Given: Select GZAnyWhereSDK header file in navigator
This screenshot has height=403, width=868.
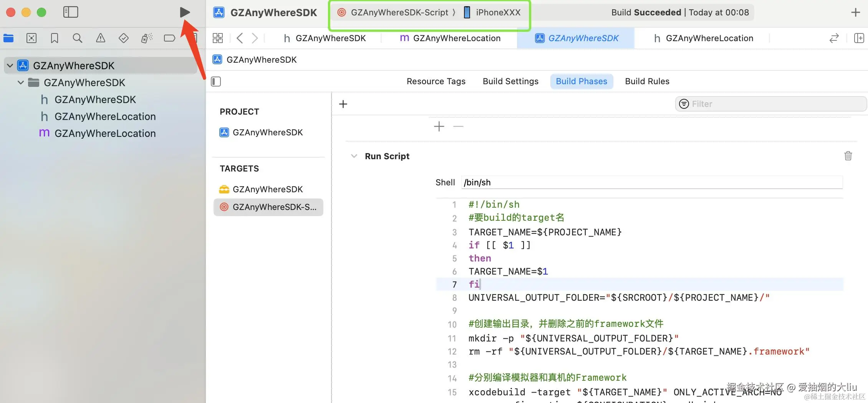Looking at the screenshot, I should tap(95, 100).
